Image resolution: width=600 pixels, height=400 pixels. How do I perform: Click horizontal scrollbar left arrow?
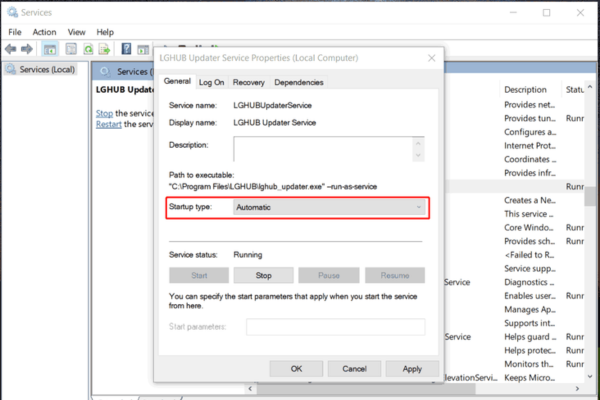250,389
